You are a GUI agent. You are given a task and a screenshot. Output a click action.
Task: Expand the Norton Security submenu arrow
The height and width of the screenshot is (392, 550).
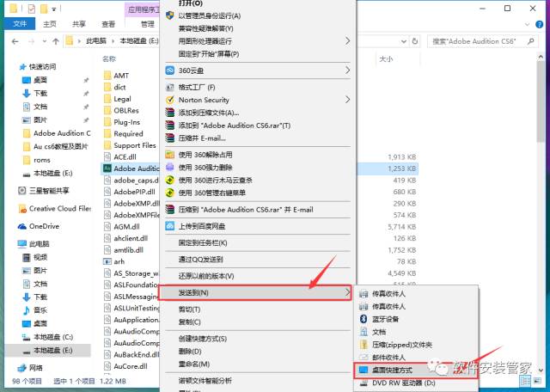click(x=347, y=100)
